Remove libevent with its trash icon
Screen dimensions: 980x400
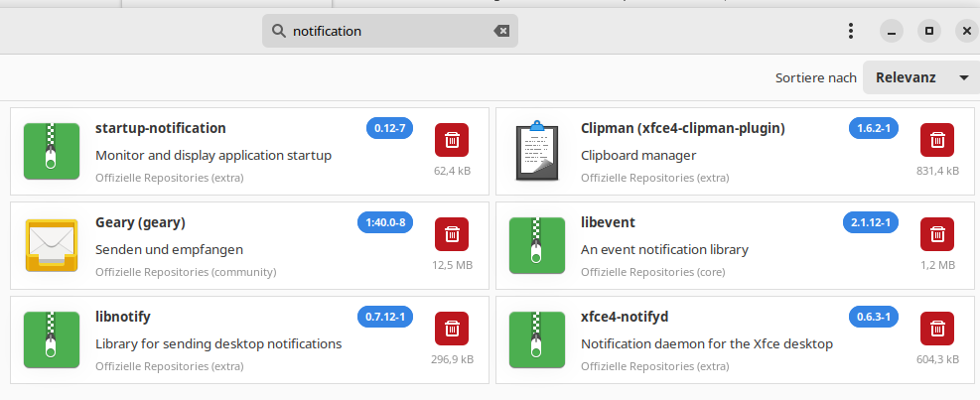pyautogui.click(x=936, y=234)
